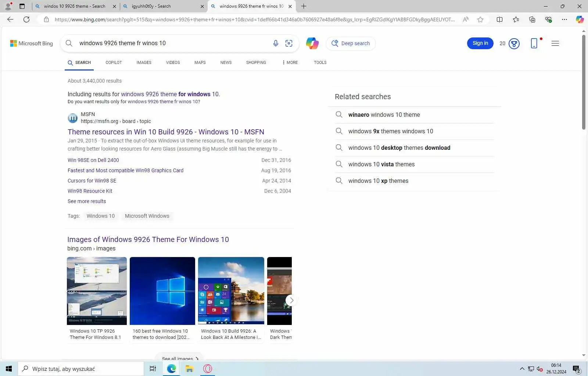Open Browser essentials

pos(548,19)
